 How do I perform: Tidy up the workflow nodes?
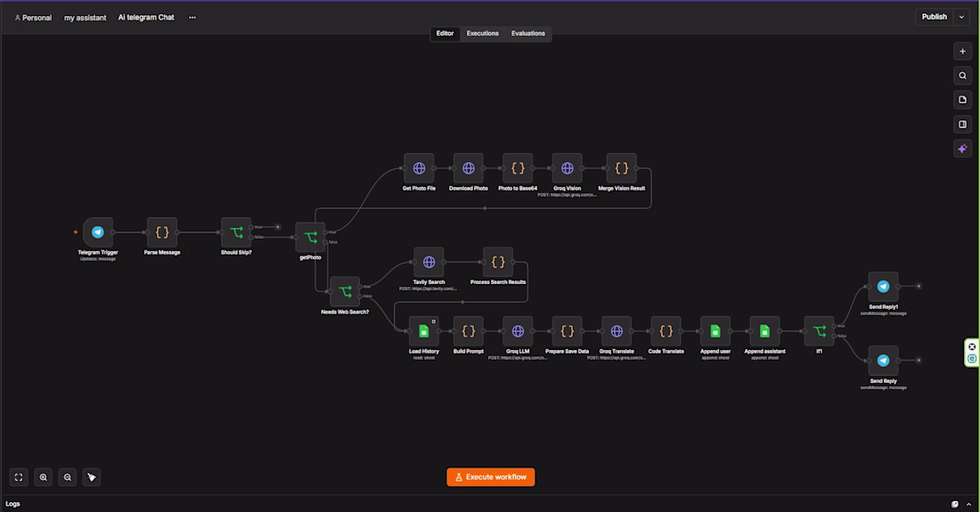coord(92,477)
